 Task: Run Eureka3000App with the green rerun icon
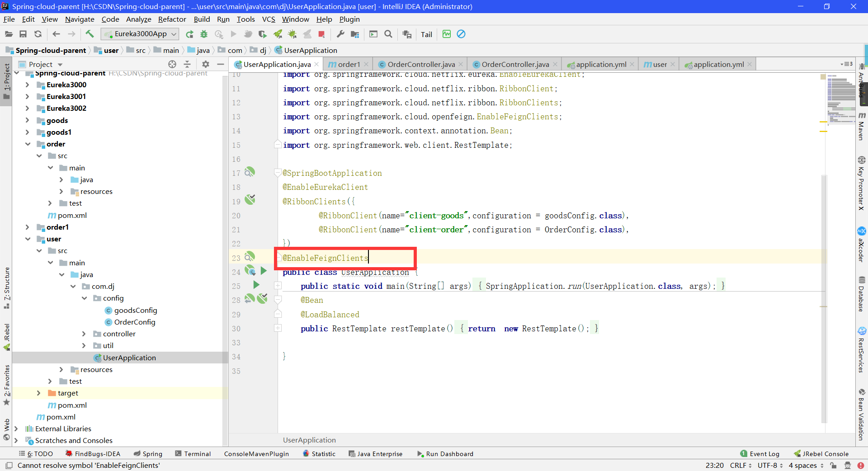189,34
